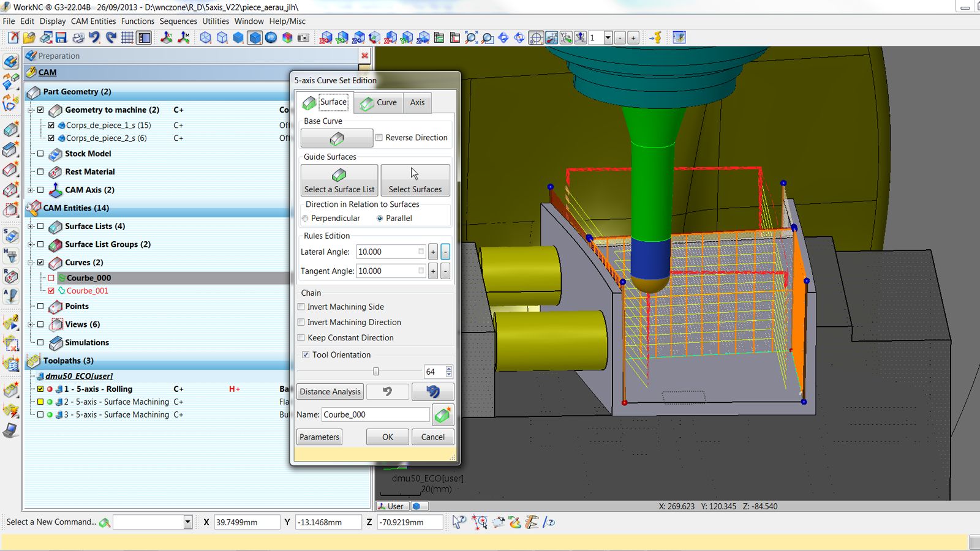Viewport: 980px width, 551px height.
Task: Open the Sequences menu
Action: (178, 21)
